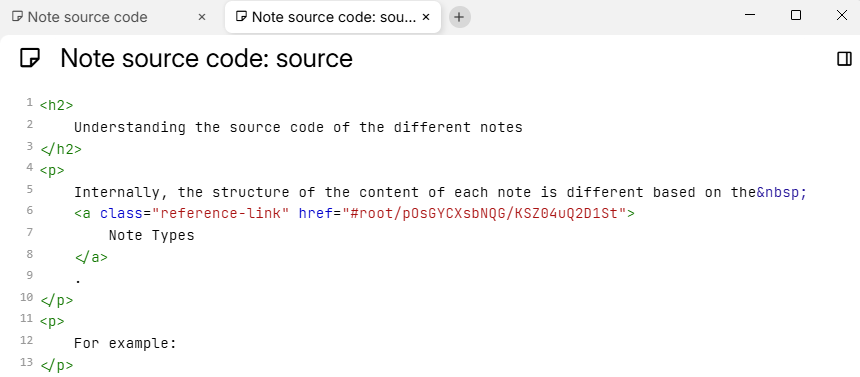
Task: Click the &nbsp; entity on line 5
Action: [x=782, y=193]
